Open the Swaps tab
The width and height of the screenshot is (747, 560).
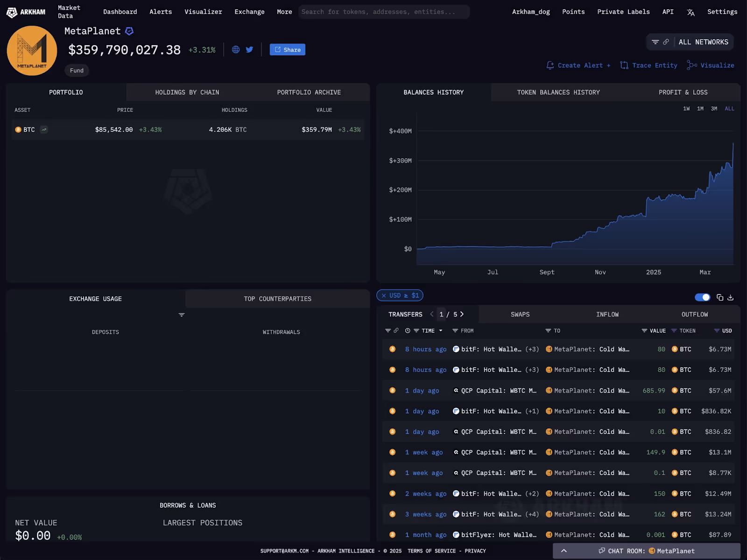tap(520, 315)
